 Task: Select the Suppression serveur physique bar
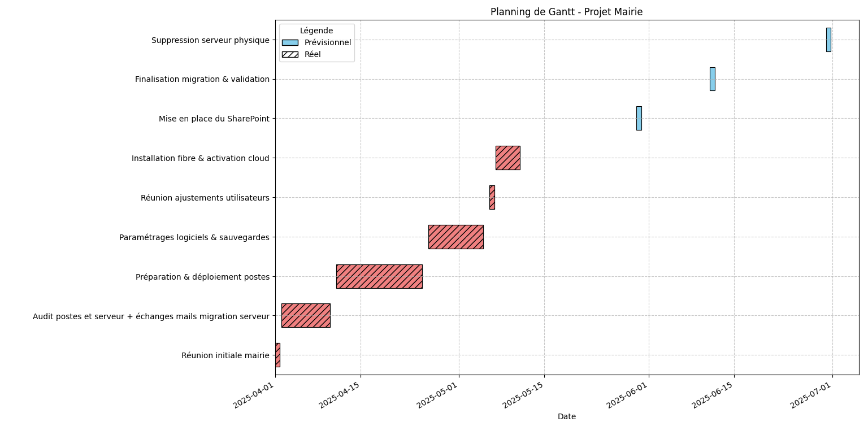(828, 38)
